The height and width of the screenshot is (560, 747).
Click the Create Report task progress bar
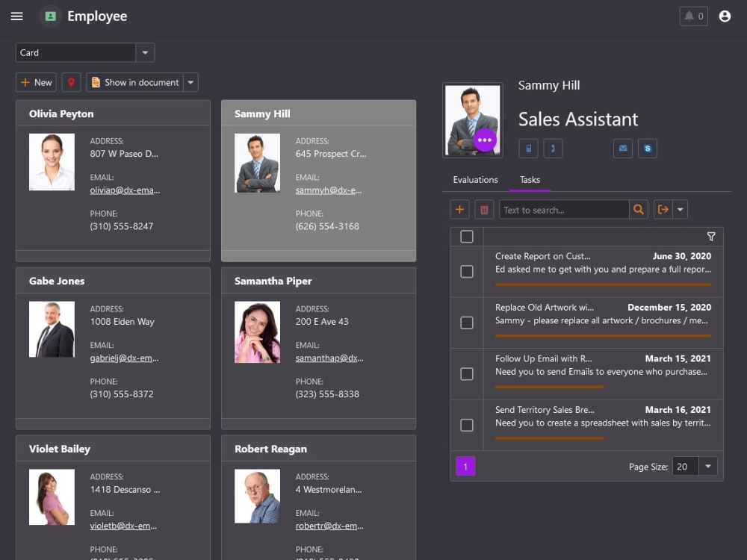pyautogui.click(x=603, y=284)
